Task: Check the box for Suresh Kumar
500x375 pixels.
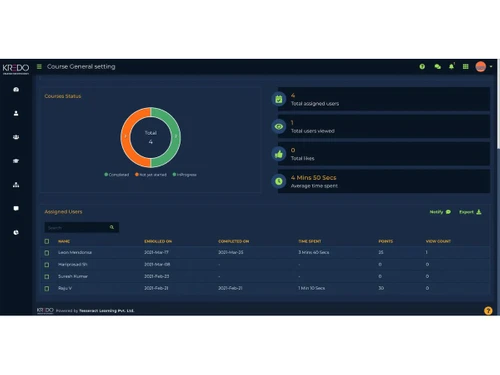Action: pyautogui.click(x=47, y=277)
